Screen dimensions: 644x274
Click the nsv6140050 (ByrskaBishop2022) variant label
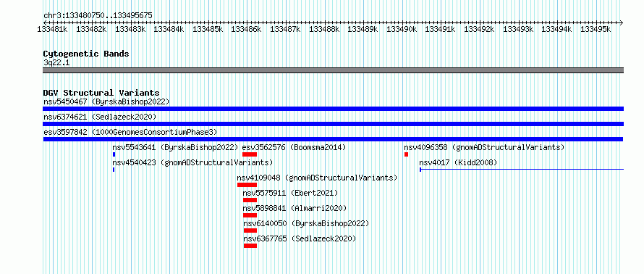pos(306,223)
